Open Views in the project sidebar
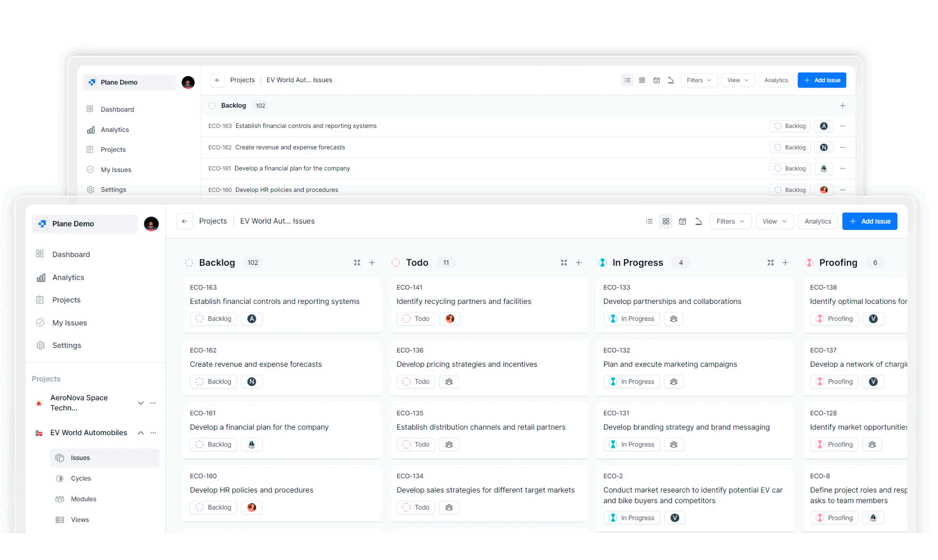 point(80,520)
